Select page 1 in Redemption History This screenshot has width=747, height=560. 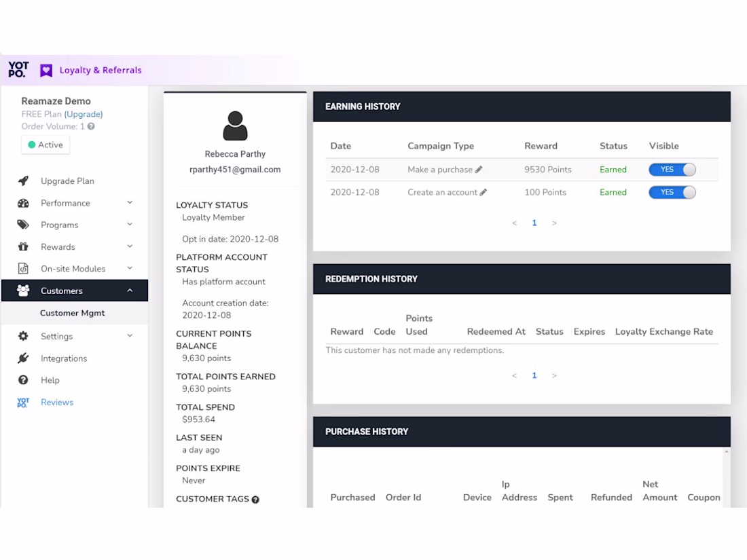click(x=534, y=376)
